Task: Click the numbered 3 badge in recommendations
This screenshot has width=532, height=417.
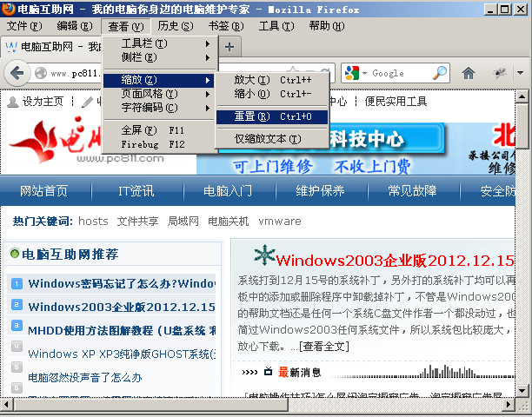Action: (17, 326)
